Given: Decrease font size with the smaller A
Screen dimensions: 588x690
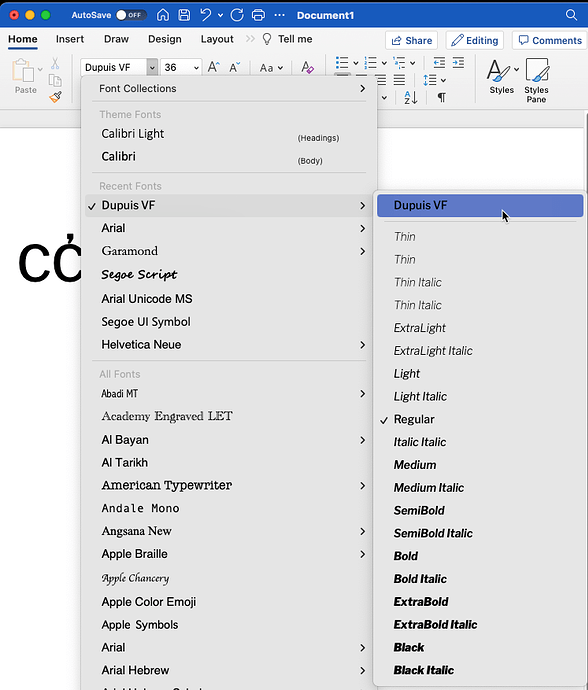Looking at the screenshot, I should point(235,67).
